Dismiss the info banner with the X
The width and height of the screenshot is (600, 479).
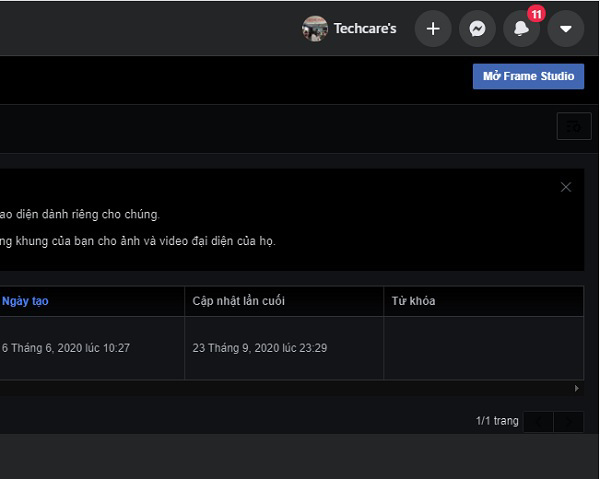coord(566,187)
